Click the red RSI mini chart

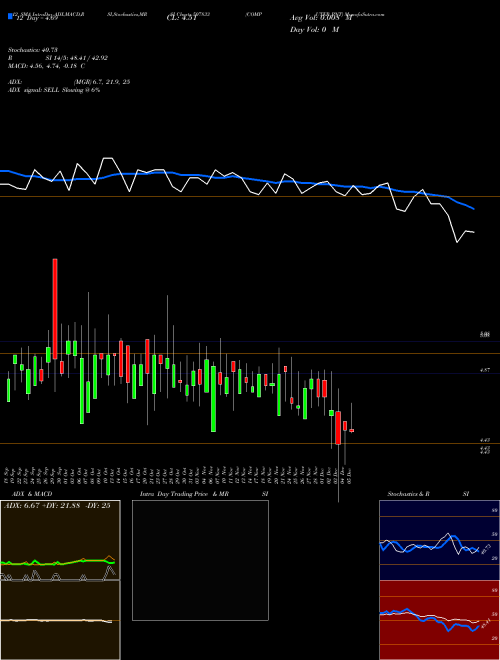[437, 620]
